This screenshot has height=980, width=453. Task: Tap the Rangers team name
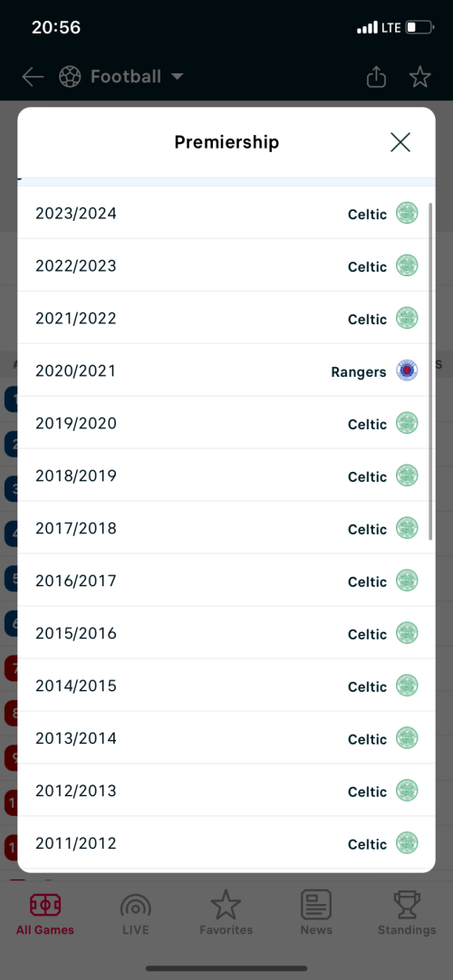pos(359,372)
